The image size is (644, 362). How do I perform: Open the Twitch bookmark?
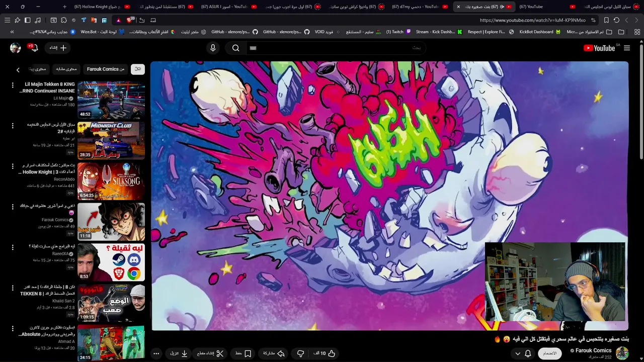click(x=398, y=32)
